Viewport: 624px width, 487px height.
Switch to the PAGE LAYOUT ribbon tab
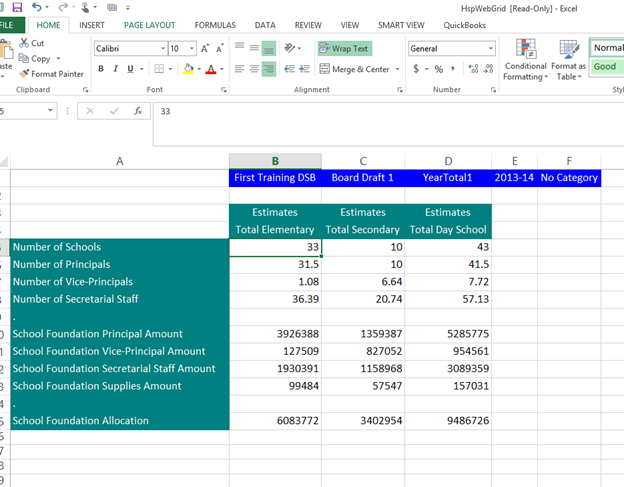149,25
